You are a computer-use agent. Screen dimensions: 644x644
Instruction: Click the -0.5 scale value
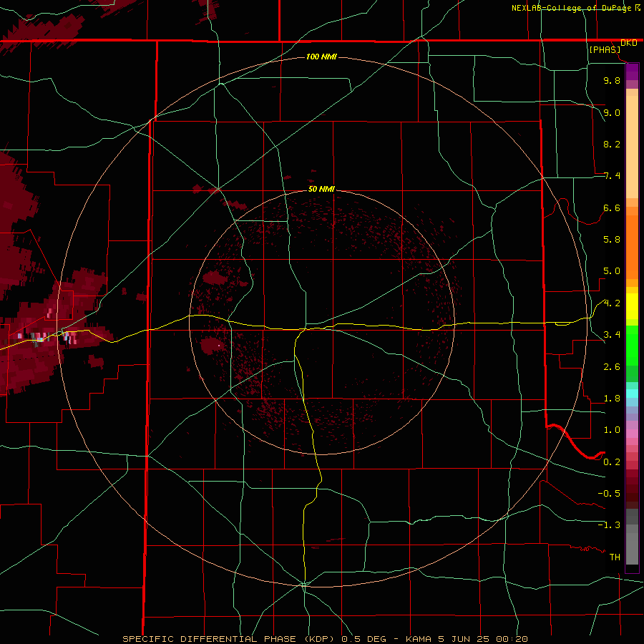click(x=609, y=494)
